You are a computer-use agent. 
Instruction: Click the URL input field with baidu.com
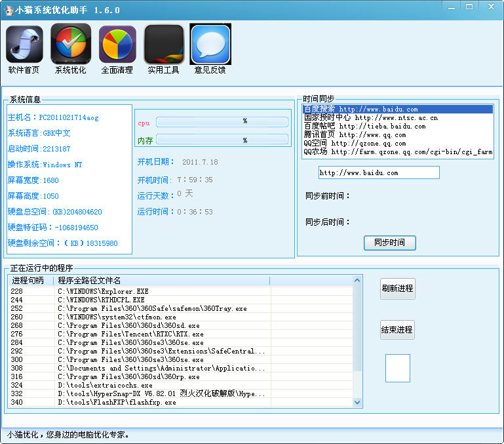379,172
